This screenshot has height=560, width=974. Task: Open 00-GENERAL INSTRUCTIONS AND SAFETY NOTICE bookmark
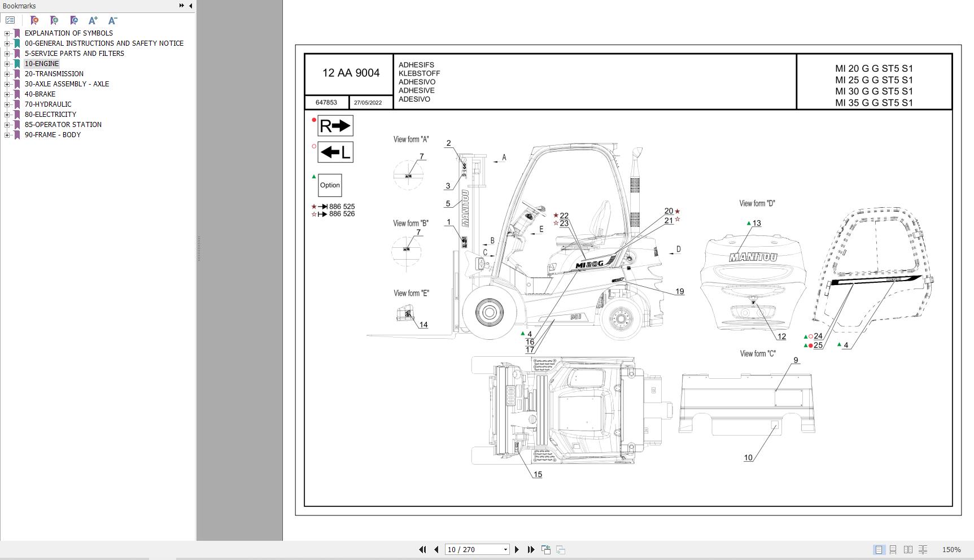click(x=104, y=43)
